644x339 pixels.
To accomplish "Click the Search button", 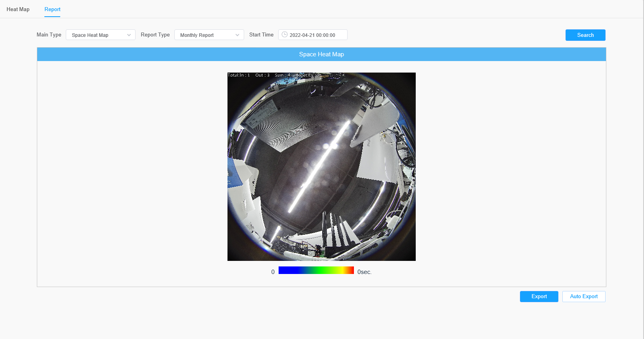I will [x=585, y=35].
